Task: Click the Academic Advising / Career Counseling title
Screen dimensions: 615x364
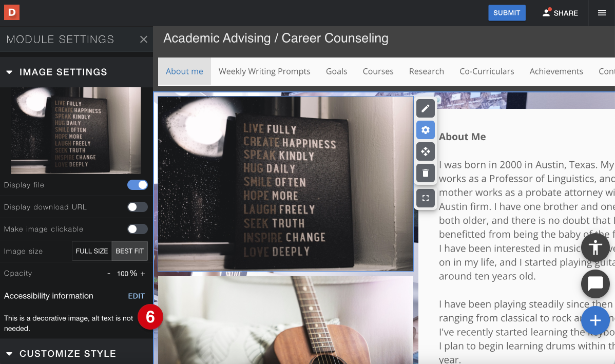Action: [276, 38]
